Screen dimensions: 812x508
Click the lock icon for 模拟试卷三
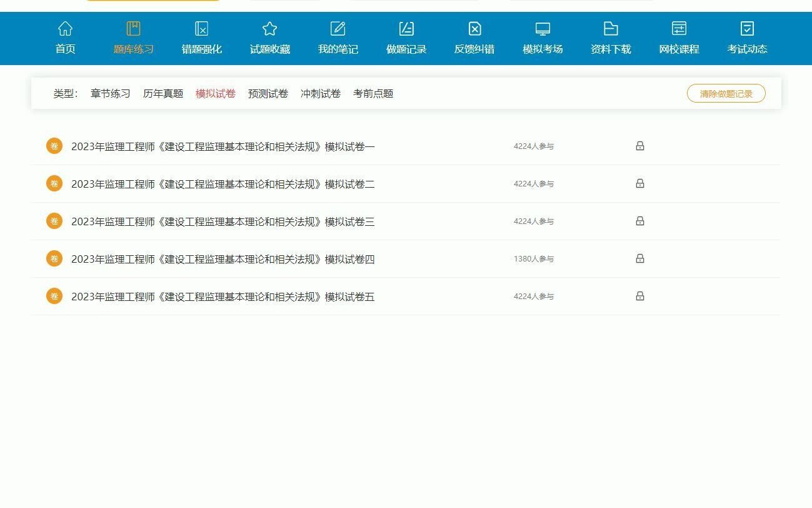tap(640, 221)
